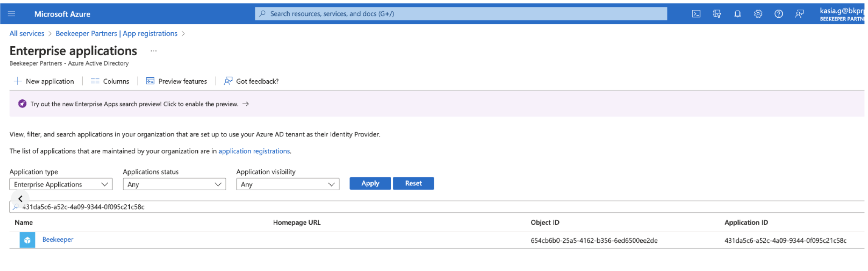Screen dimensions: 868x271
Task: Click Preview features in the toolbar
Action: [x=176, y=81]
